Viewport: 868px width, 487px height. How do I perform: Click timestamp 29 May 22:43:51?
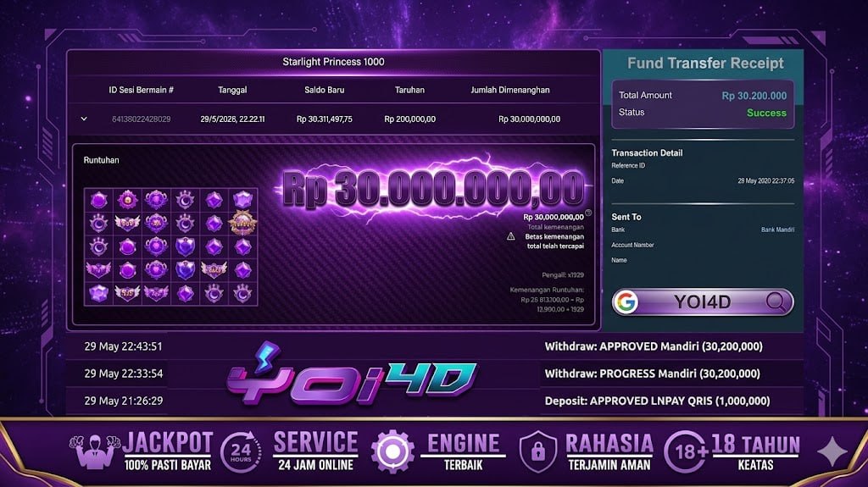point(123,346)
